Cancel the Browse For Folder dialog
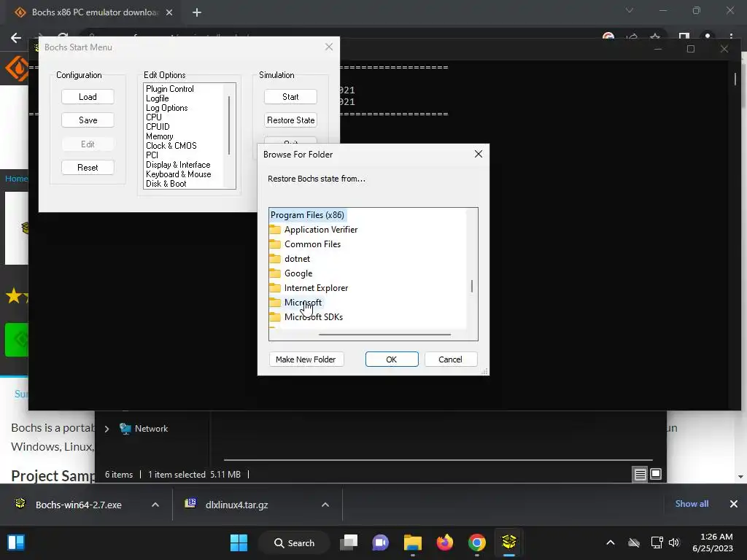747x560 pixels. click(x=450, y=359)
